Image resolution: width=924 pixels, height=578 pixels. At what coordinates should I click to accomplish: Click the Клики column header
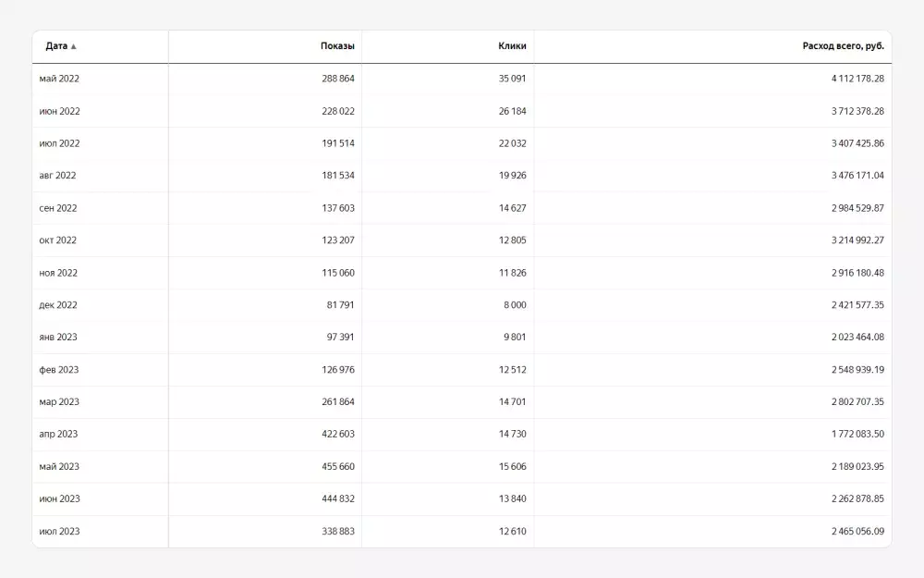pyautogui.click(x=512, y=46)
